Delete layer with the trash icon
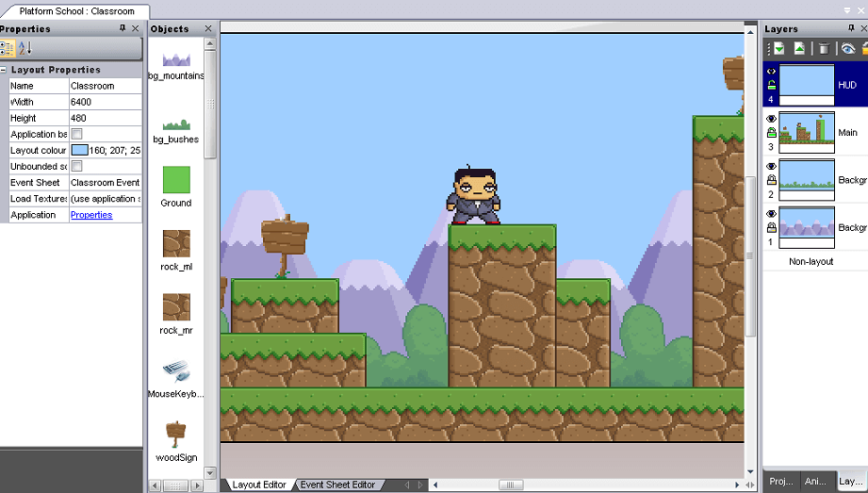 (825, 49)
